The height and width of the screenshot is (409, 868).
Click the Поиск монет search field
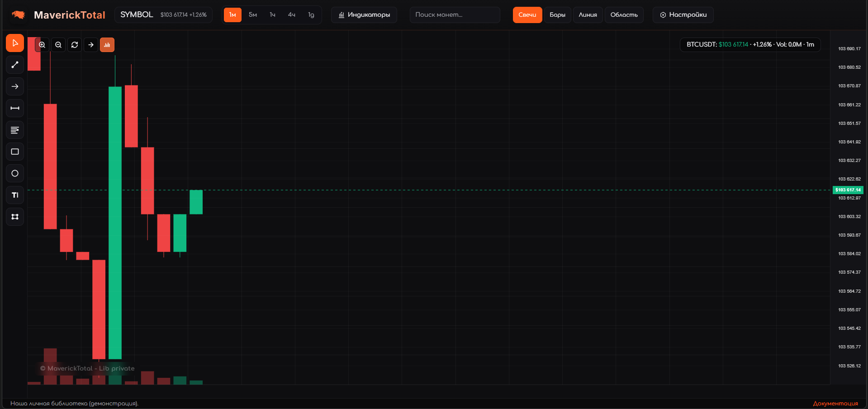pyautogui.click(x=455, y=15)
